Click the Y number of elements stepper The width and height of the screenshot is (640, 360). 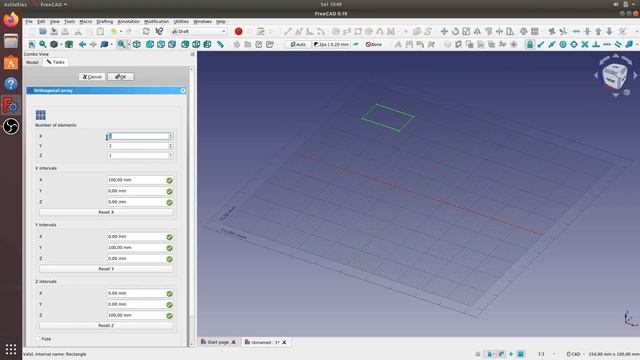(171, 146)
